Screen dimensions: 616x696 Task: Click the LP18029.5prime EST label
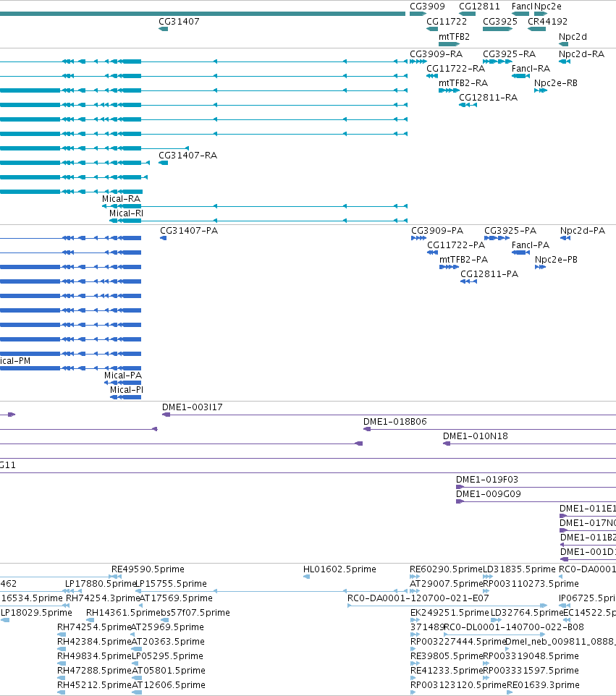point(36,613)
